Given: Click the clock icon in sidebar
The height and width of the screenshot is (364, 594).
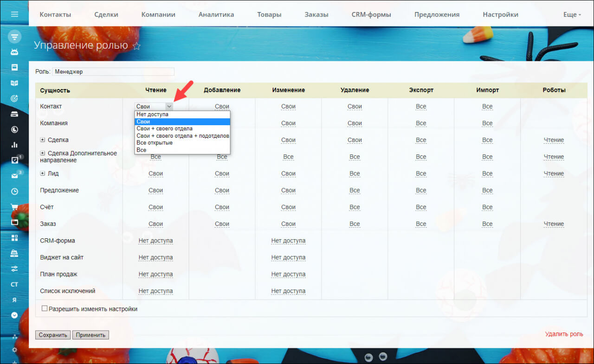Looking at the screenshot, I should 14,191.
